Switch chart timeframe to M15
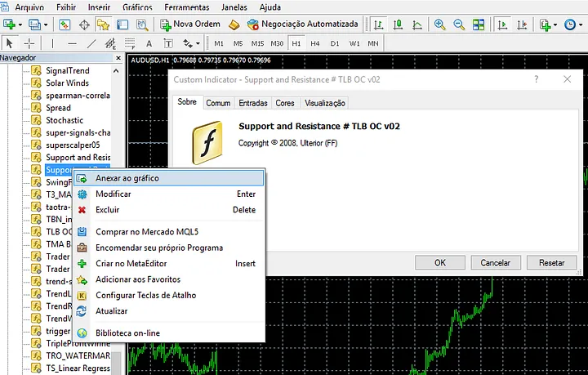Screen dimensions: 588x375 pyautogui.click(x=257, y=43)
